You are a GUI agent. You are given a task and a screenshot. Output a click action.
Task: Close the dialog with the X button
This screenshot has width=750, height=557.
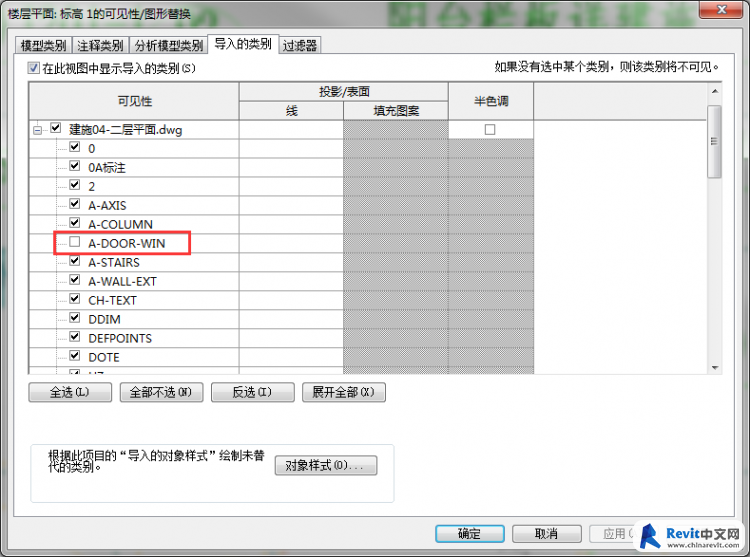pos(722,10)
